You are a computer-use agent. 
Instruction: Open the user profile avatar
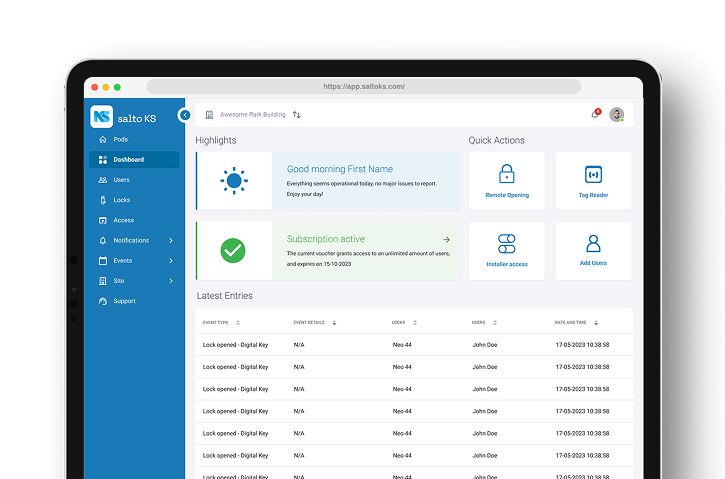pos(617,114)
